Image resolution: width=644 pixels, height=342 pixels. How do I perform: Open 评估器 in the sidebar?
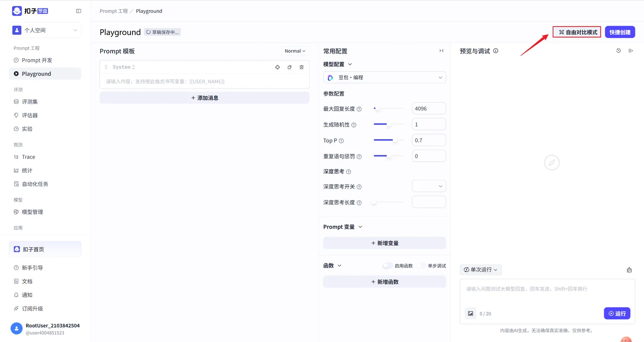pyautogui.click(x=45, y=115)
